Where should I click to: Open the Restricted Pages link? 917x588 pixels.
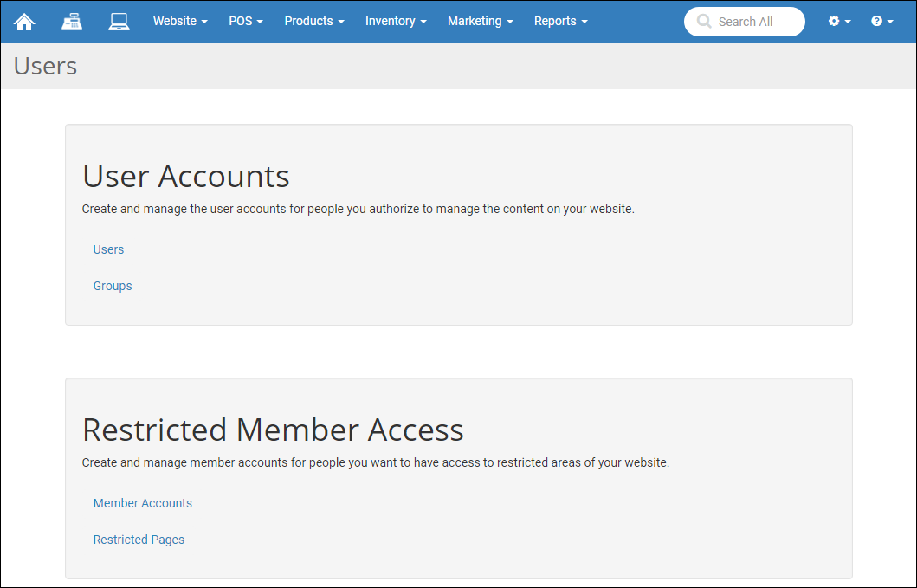139,540
